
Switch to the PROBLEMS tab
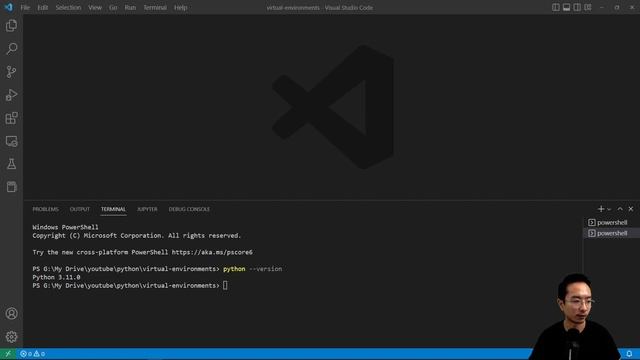[45, 209]
